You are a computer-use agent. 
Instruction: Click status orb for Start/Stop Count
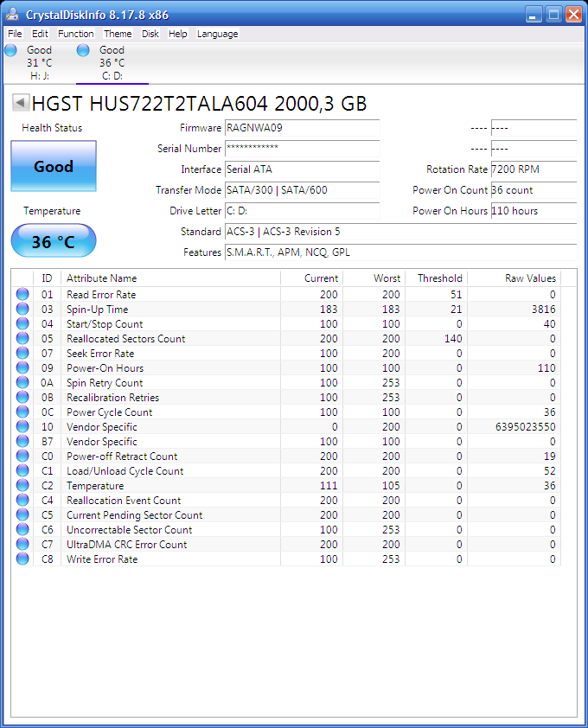click(22, 323)
